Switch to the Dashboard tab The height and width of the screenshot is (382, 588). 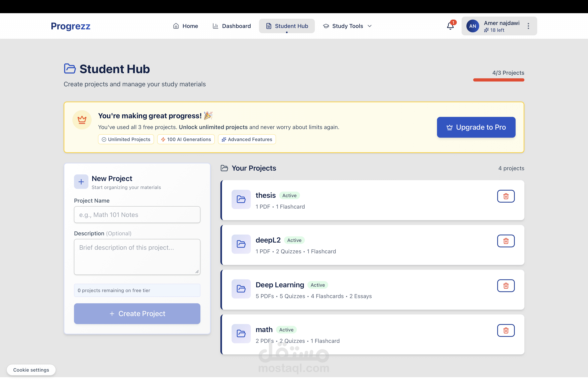(231, 26)
